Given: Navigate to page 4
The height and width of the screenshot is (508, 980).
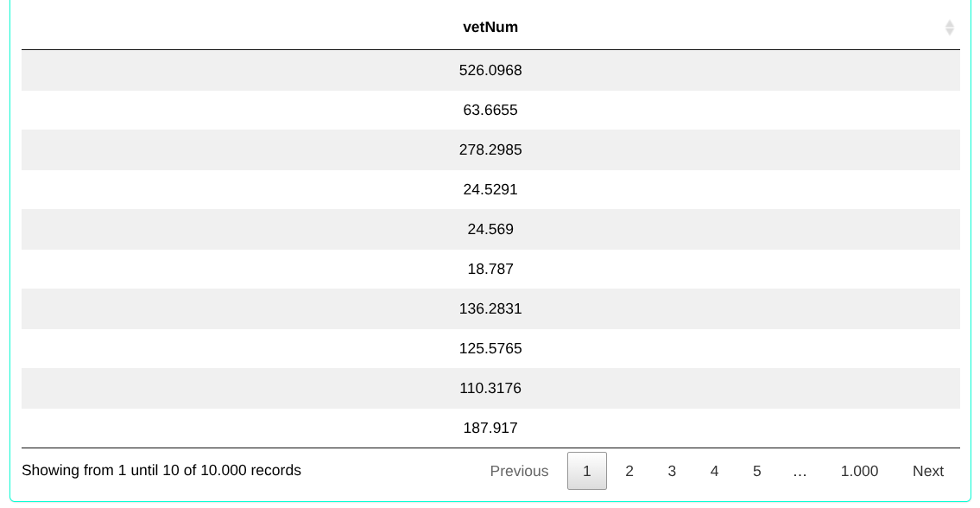Looking at the screenshot, I should point(714,471).
